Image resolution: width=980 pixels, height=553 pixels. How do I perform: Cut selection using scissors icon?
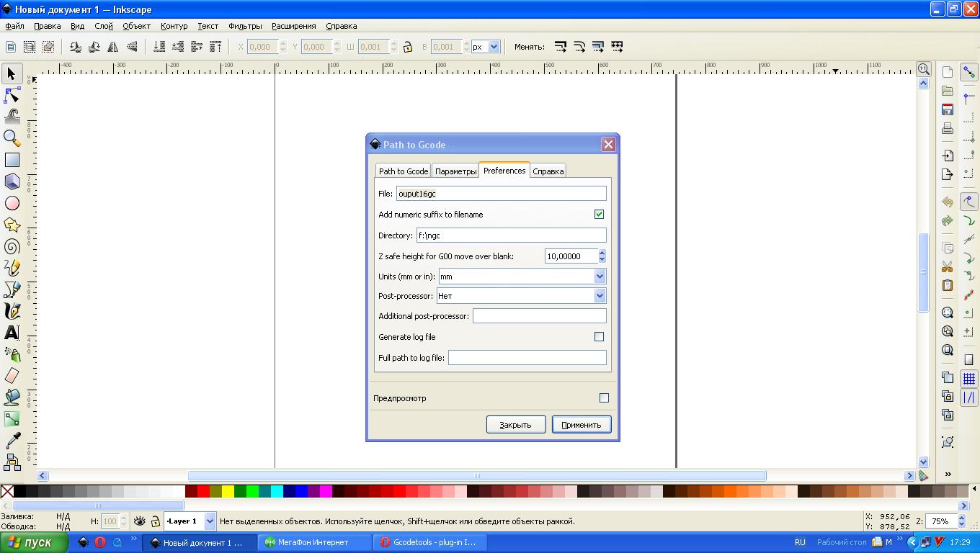tap(948, 266)
